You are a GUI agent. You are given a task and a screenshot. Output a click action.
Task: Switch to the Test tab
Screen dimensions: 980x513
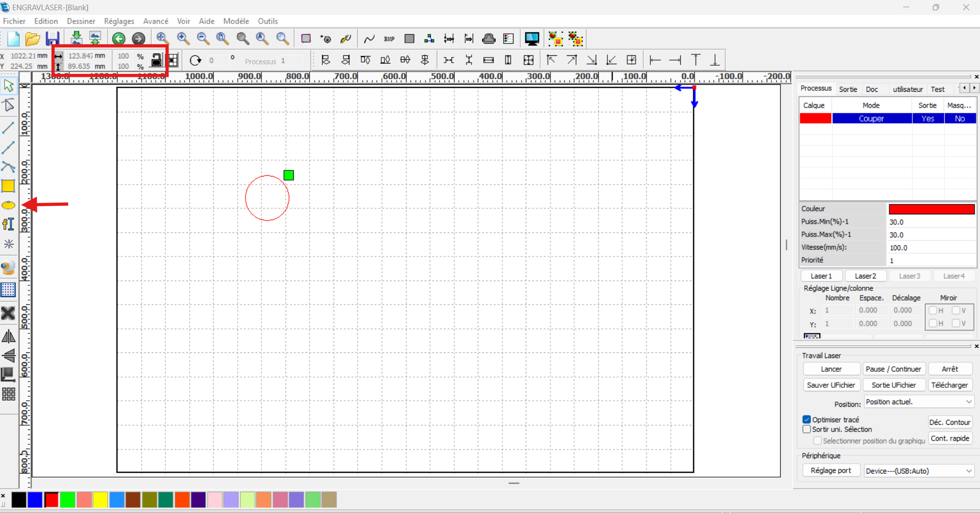coord(937,89)
